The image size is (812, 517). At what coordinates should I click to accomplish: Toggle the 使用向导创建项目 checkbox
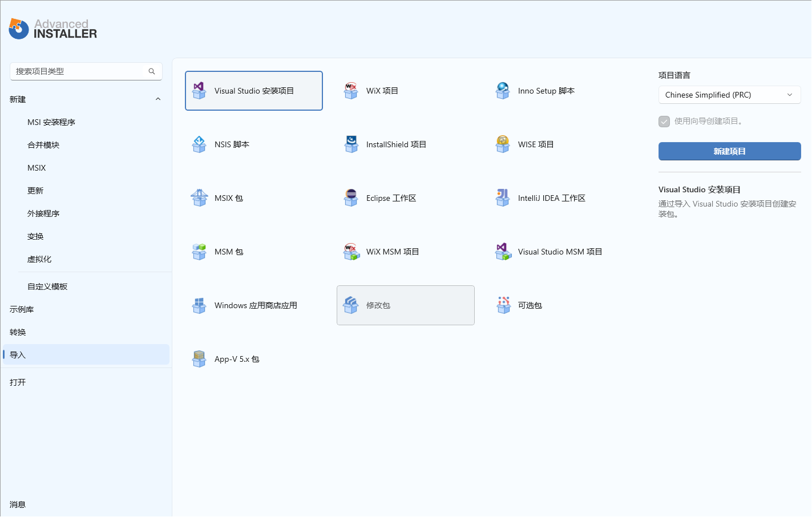click(664, 122)
